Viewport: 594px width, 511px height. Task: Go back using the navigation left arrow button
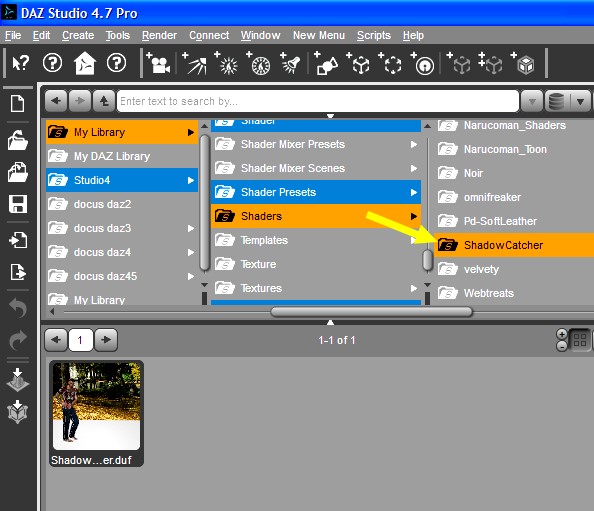click(56, 101)
